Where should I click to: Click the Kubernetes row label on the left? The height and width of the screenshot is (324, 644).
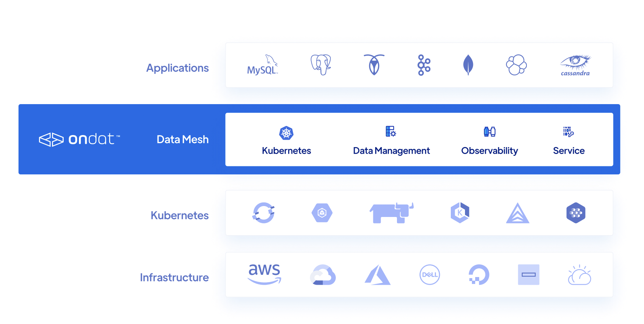[180, 216]
